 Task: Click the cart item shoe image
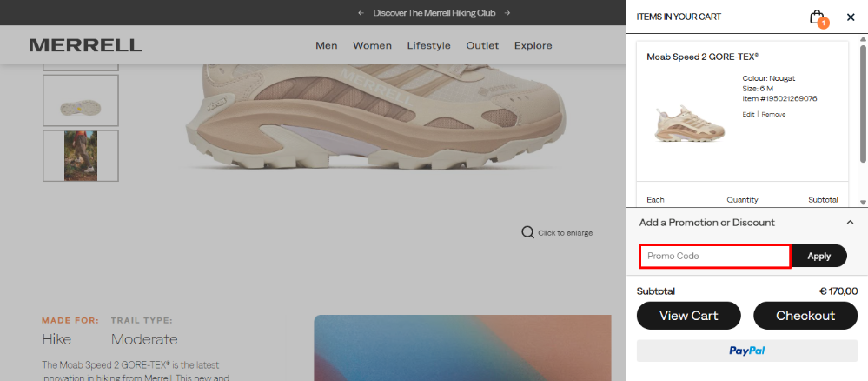point(690,124)
